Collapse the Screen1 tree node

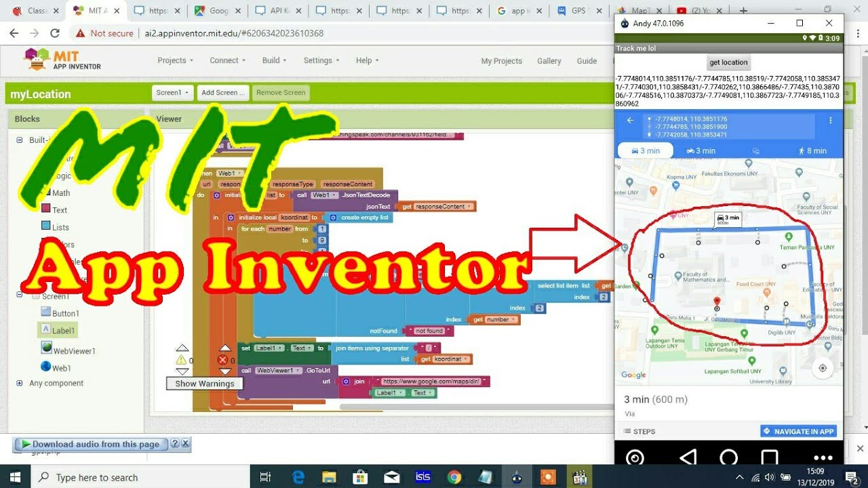(20, 296)
